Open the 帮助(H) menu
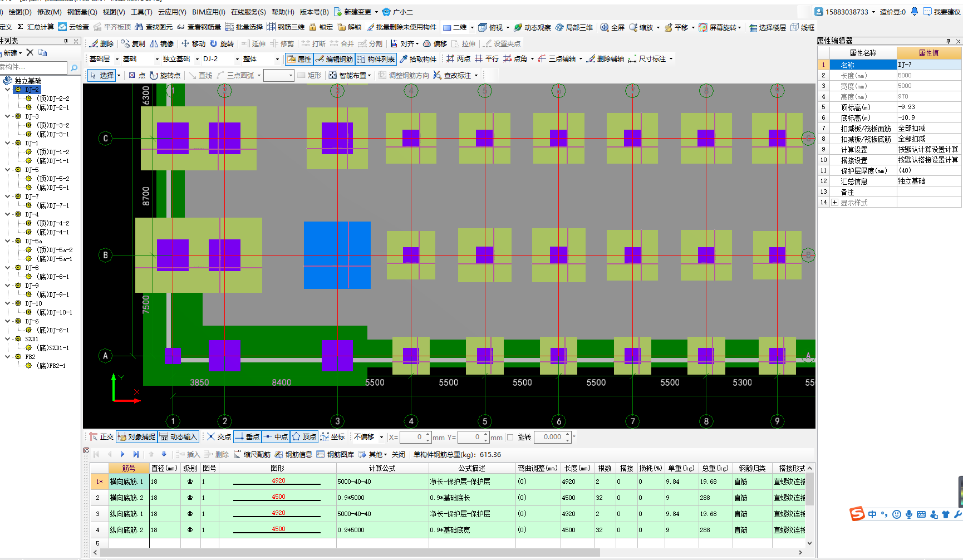This screenshot has height=560, width=963. 283,12
